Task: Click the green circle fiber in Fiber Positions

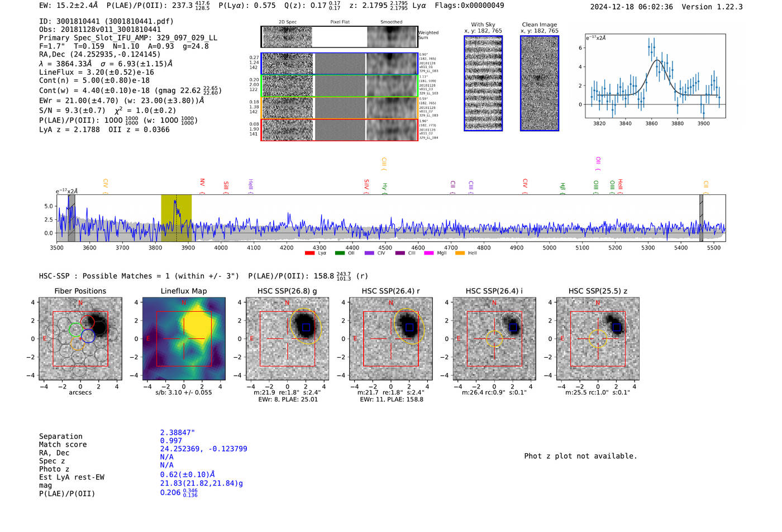Action: [x=75, y=329]
